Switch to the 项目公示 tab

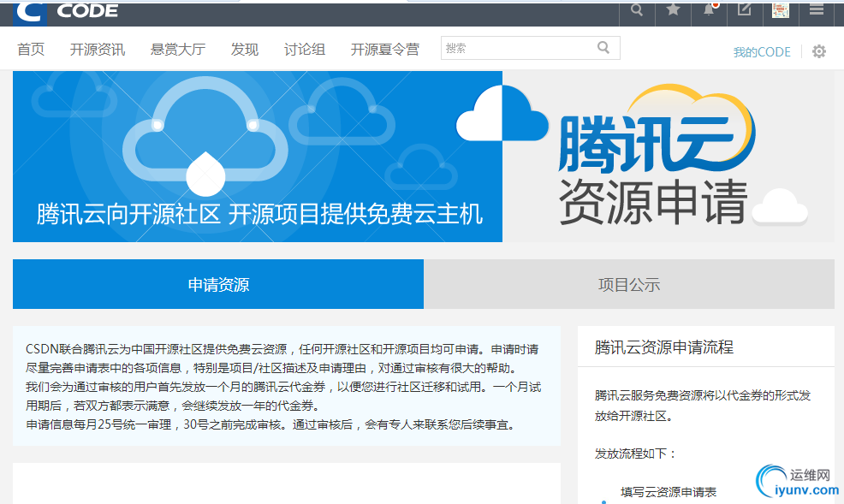click(x=629, y=284)
